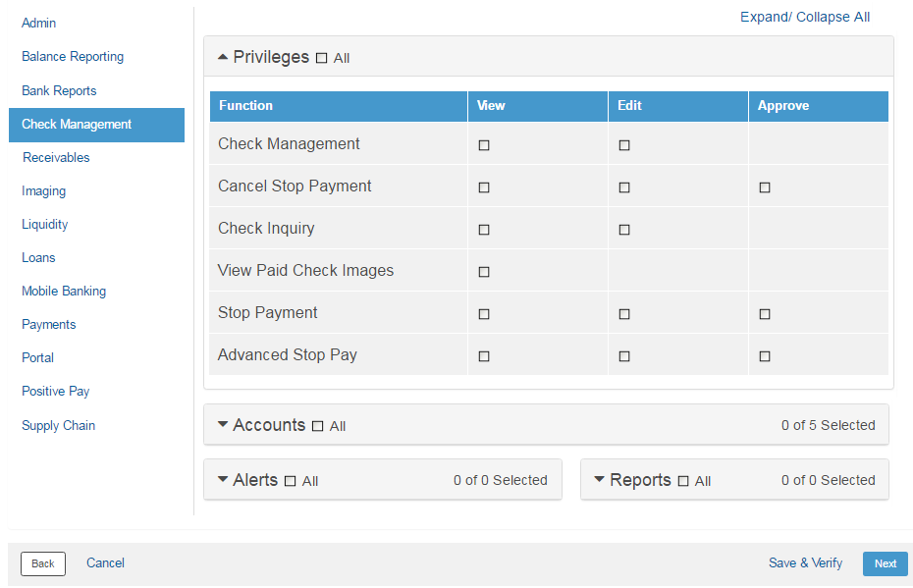
Task: Check the All box for Accounts
Action: pos(315,425)
